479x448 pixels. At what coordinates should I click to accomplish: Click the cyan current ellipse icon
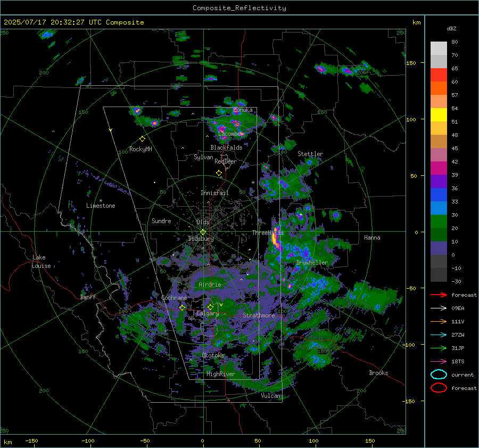439,374
